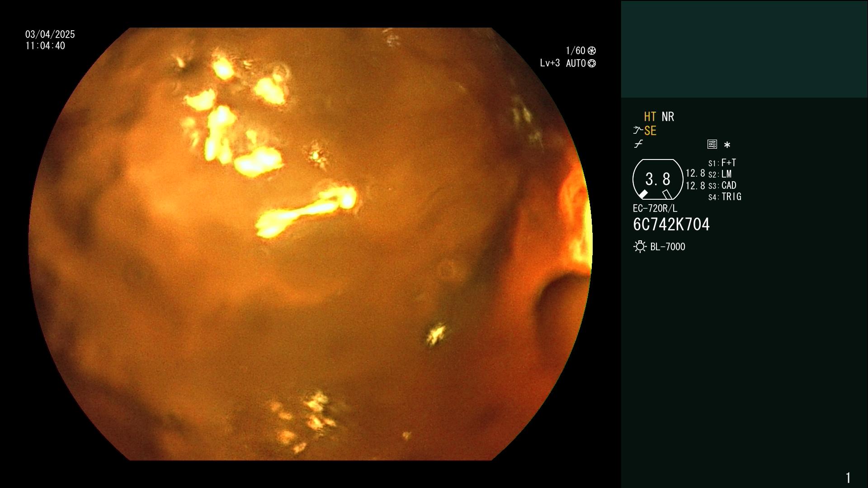Click the tone curve icon below SE
The height and width of the screenshot is (488, 868).
click(638, 144)
